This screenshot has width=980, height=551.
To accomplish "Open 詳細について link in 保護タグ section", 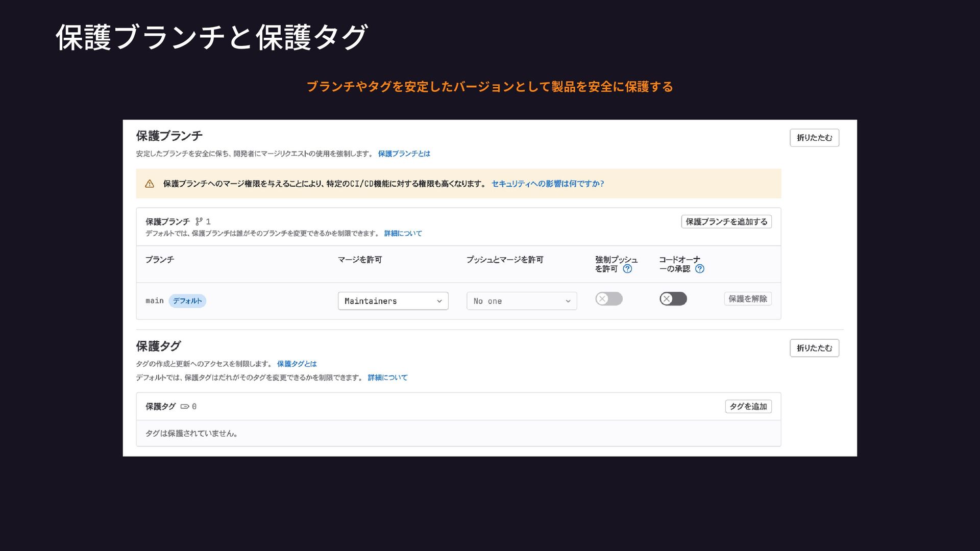I will [x=387, y=378].
